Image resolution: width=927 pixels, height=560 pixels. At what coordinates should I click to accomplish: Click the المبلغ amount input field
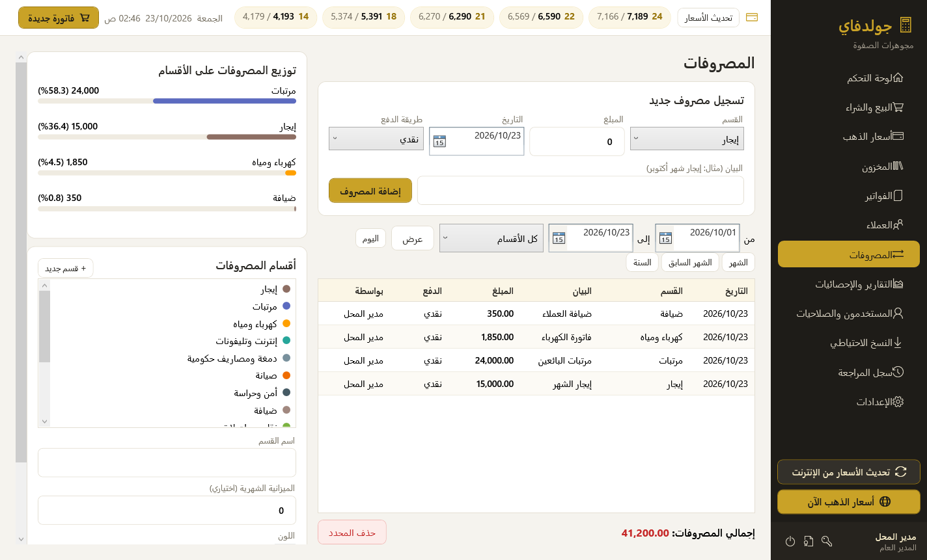(577, 141)
